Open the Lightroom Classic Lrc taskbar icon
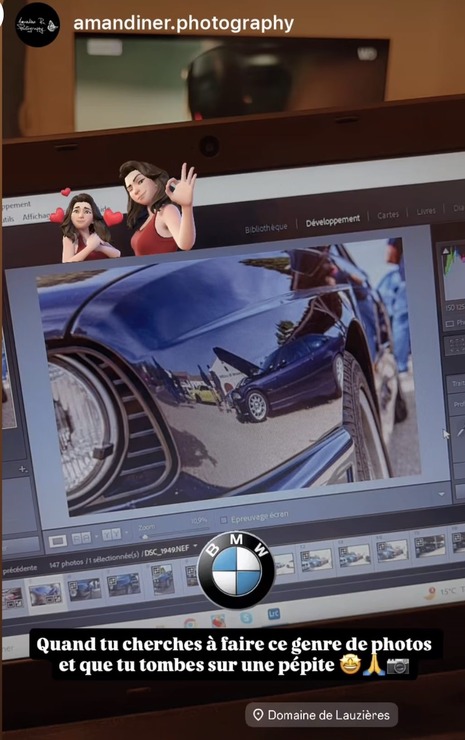This screenshot has height=740, width=465. coord(274,614)
